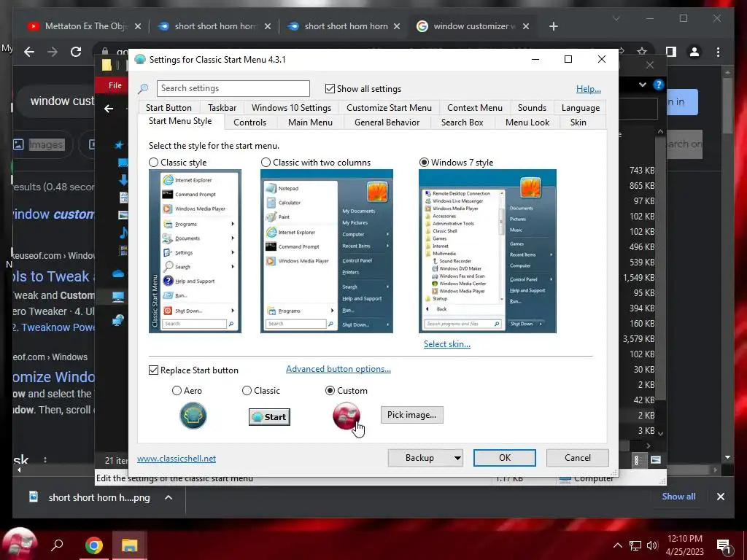747x560 pixels.
Task: Open the Context Menu tab
Action: coord(474,108)
